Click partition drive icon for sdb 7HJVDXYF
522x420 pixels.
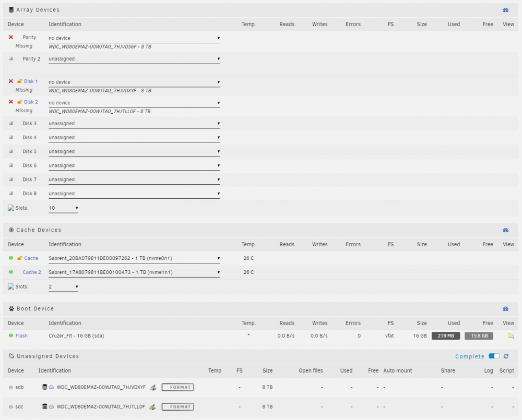(x=51, y=387)
